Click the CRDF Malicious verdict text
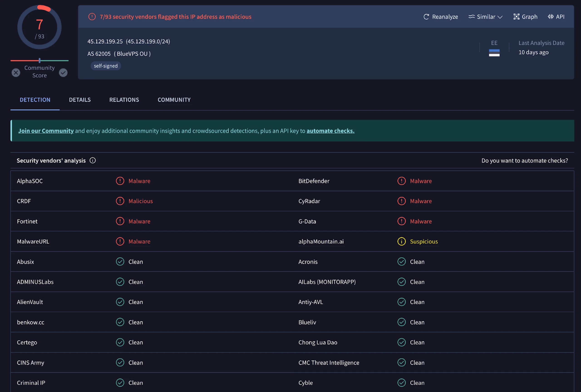The image size is (581, 392). point(140,201)
